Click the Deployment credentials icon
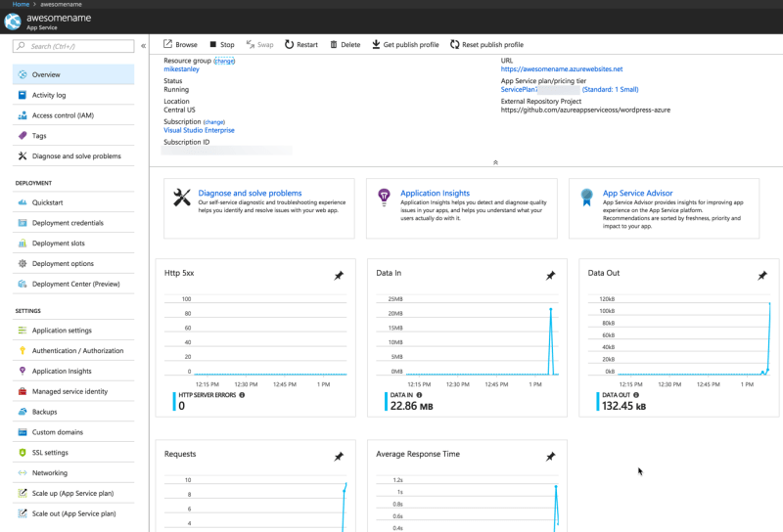Image resolution: width=783 pixels, height=532 pixels. [x=23, y=223]
